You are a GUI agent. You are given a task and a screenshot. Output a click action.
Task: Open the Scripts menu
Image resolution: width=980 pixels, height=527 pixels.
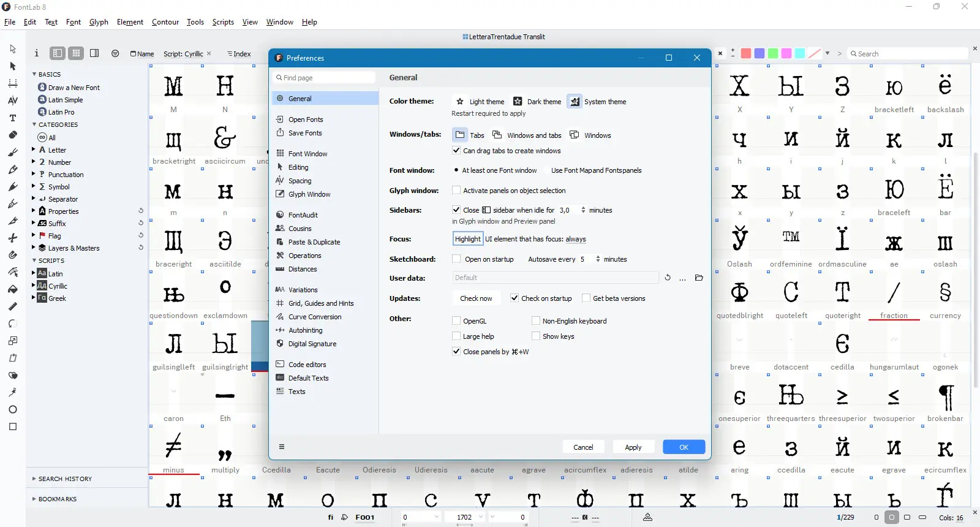coord(223,22)
